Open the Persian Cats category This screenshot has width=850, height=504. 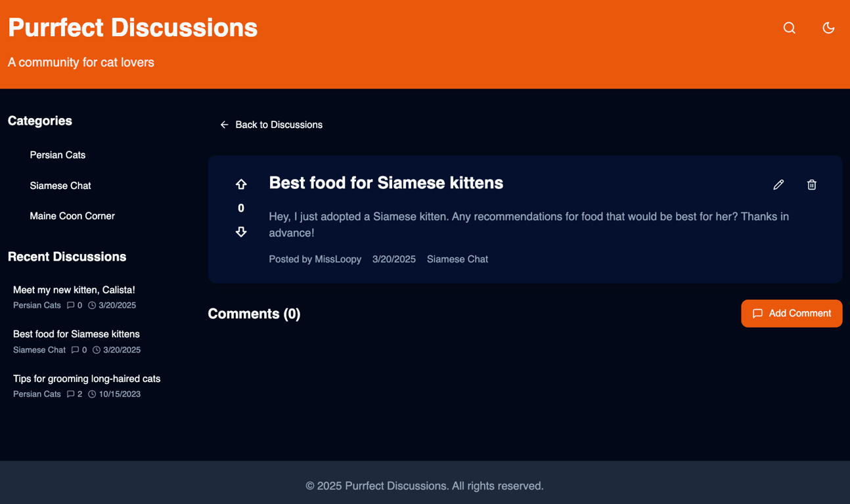pos(58,155)
